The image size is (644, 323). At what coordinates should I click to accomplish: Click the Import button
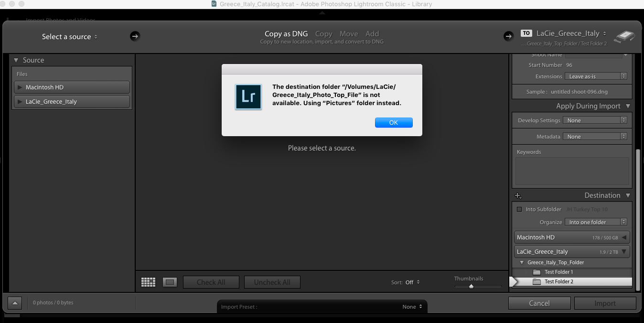pyautogui.click(x=605, y=303)
